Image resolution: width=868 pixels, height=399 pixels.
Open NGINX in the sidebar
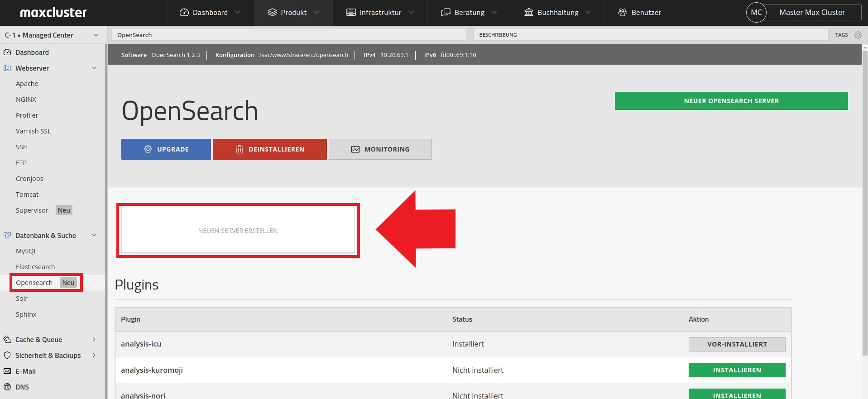click(26, 100)
